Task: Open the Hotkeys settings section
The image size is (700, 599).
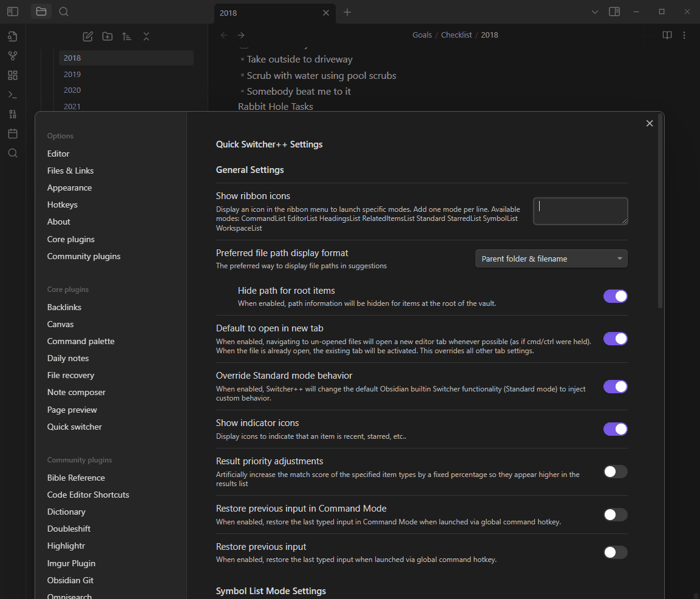Action: (x=62, y=205)
